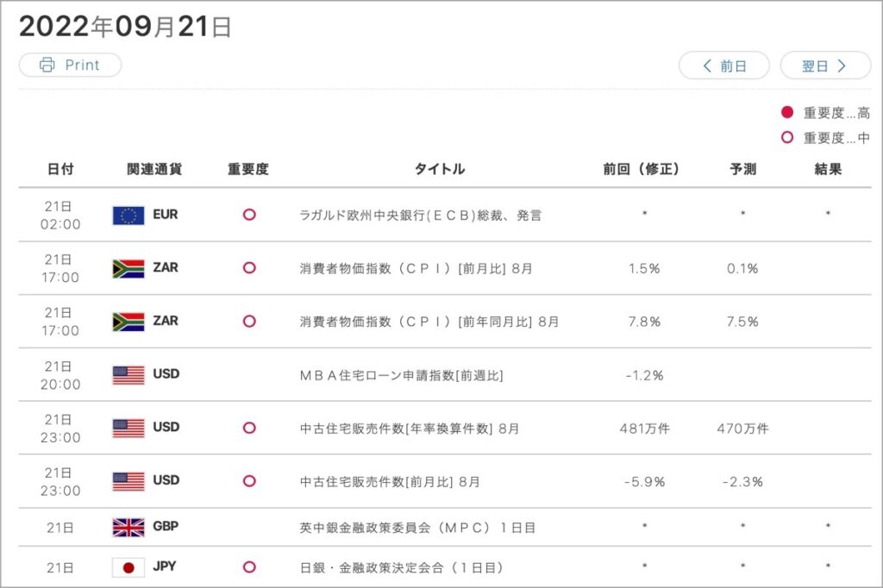Click the hollow 重要度…中 legend circle
The height and width of the screenshot is (588, 883).
pos(787,137)
